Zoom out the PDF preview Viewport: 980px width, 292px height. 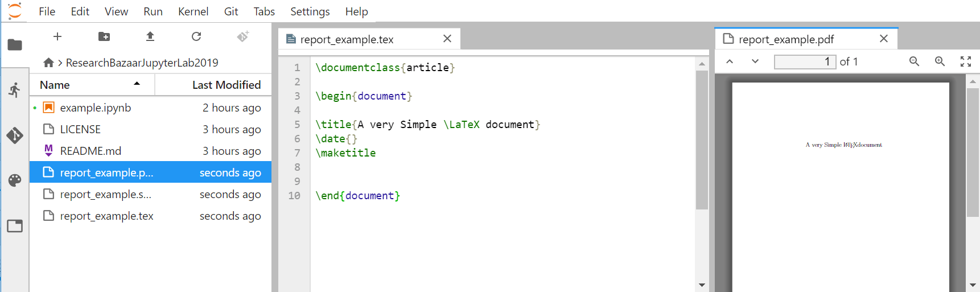tap(914, 61)
